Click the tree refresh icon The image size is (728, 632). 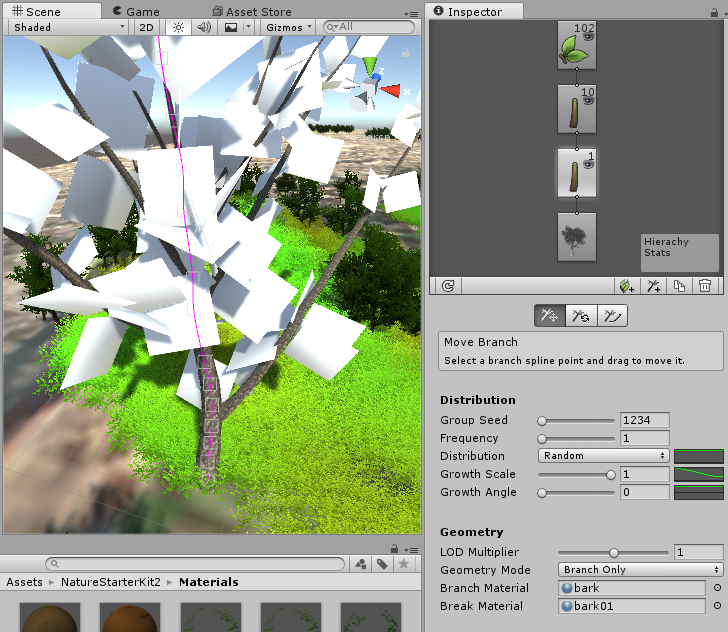click(x=448, y=286)
